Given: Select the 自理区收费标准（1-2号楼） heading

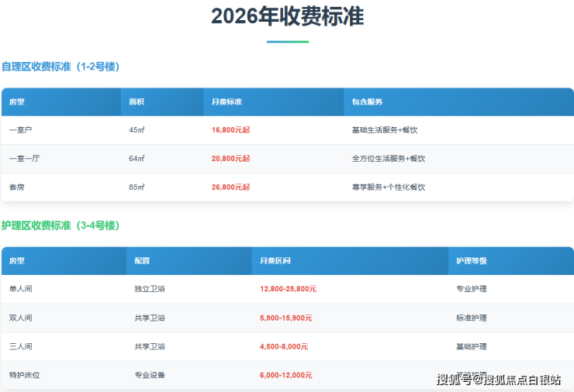Looking at the screenshot, I should [61, 67].
